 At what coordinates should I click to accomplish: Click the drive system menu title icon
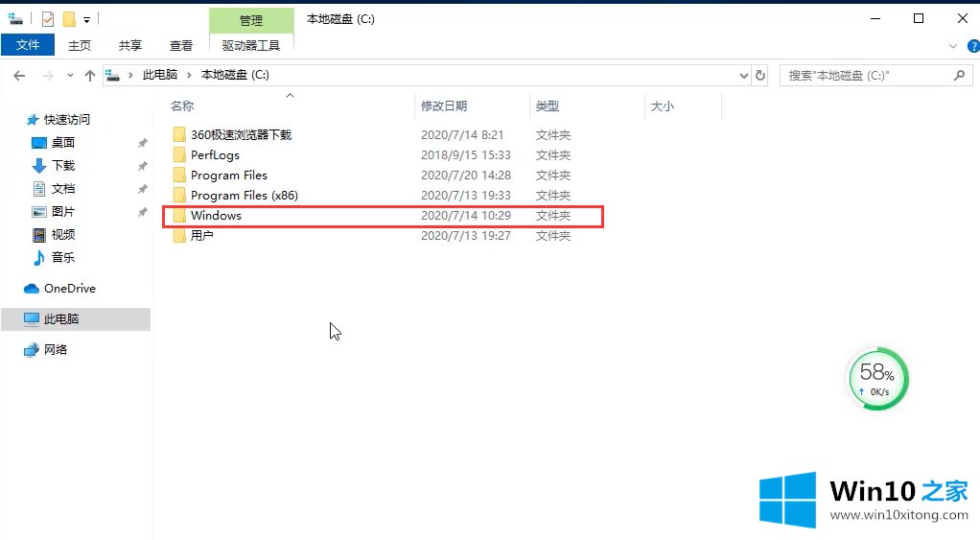[x=15, y=19]
